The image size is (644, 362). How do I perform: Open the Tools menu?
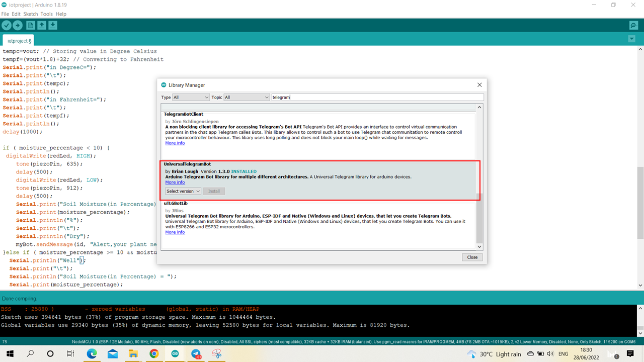(x=47, y=14)
